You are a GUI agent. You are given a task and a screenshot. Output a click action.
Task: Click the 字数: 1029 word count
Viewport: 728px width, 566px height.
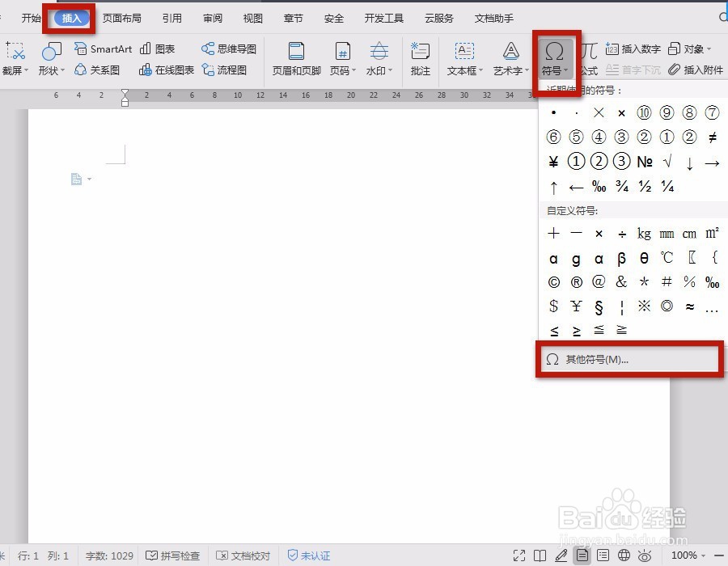click(109, 555)
